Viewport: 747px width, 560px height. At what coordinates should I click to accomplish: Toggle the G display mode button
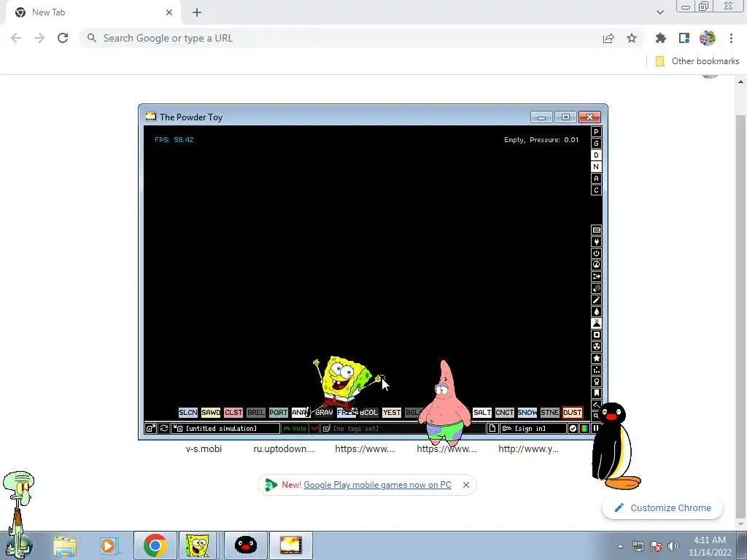596,144
